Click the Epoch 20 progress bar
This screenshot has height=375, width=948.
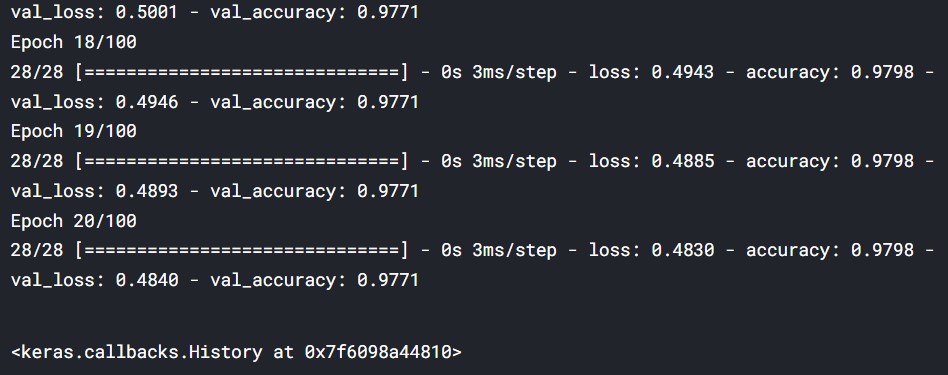pos(238,250)
